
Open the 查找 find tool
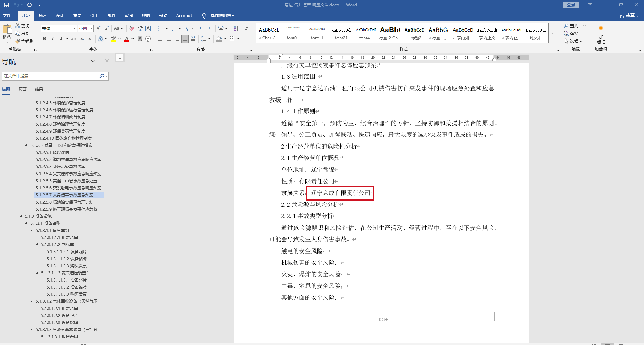[571, 26]
